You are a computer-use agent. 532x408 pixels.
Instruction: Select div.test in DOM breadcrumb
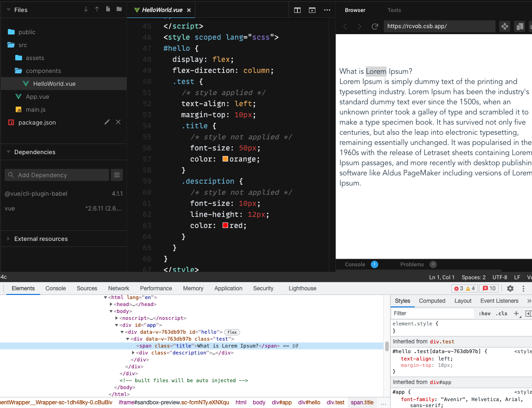point(336,402)
